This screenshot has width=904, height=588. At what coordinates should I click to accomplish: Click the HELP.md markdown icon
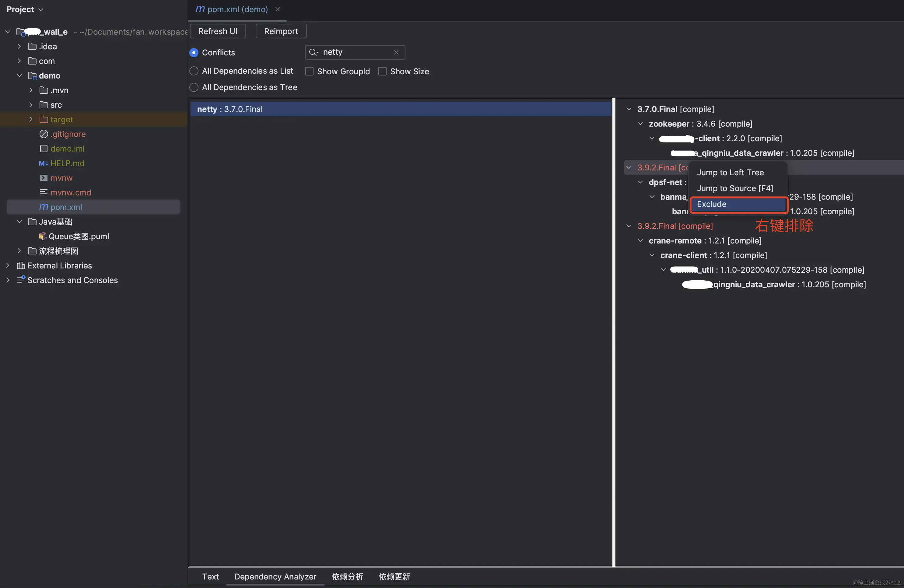(x=44, y=163)
